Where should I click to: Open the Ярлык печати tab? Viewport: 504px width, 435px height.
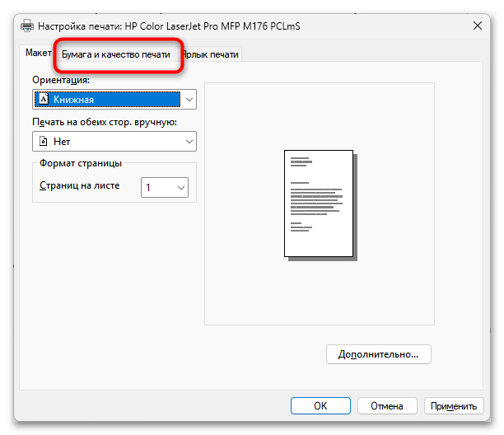(x=210, y=54)
